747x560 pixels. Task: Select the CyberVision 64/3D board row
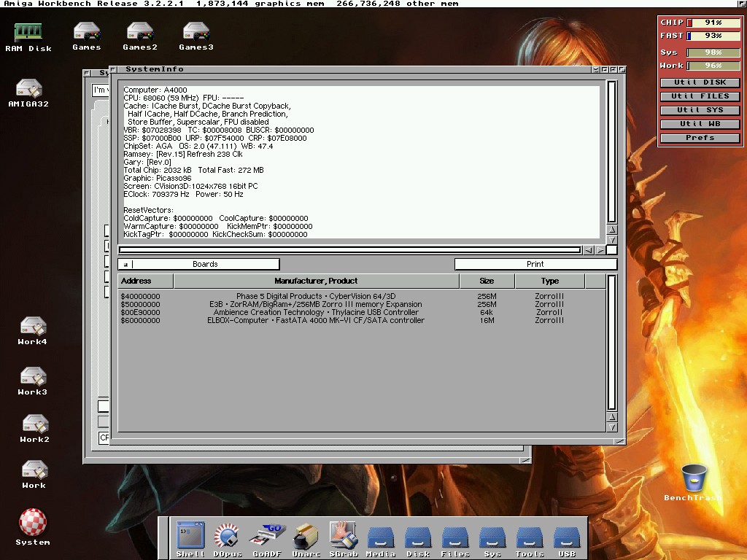[362, 296]
